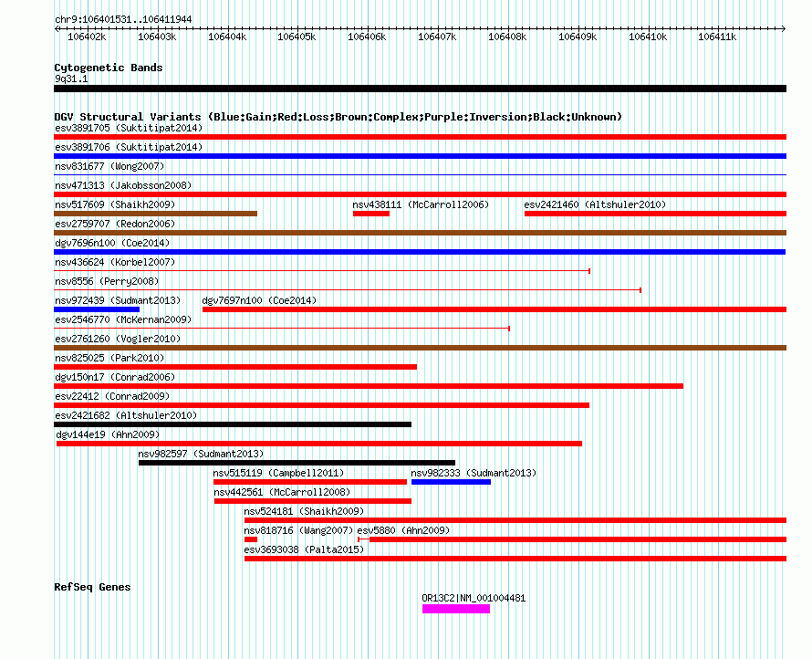Viewport: 812px width, 659px height.
Task: Open nsv442561 (McCarroll2008) variant label
Action: 282,492
